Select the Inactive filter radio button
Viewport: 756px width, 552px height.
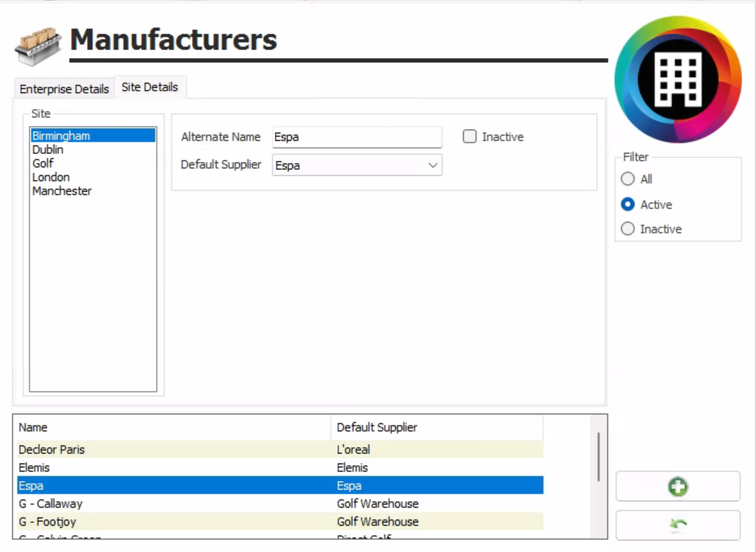[627, 229]
